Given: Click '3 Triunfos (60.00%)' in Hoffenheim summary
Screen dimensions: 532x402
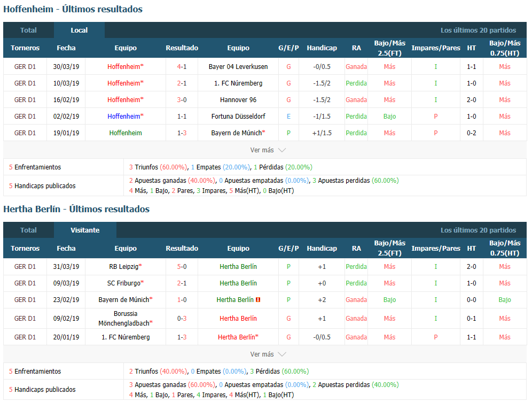Looking at the screenshot, I should pyautogui.click(x=158, y=167).
